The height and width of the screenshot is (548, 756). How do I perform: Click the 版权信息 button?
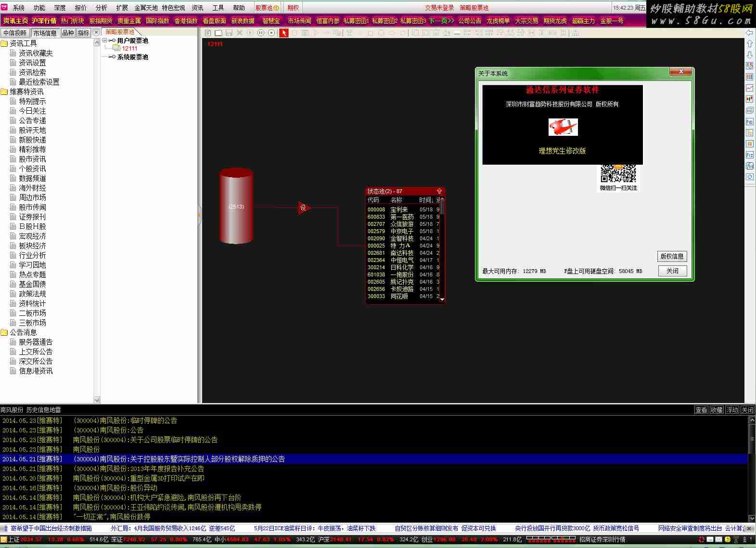tap(672, 256)
